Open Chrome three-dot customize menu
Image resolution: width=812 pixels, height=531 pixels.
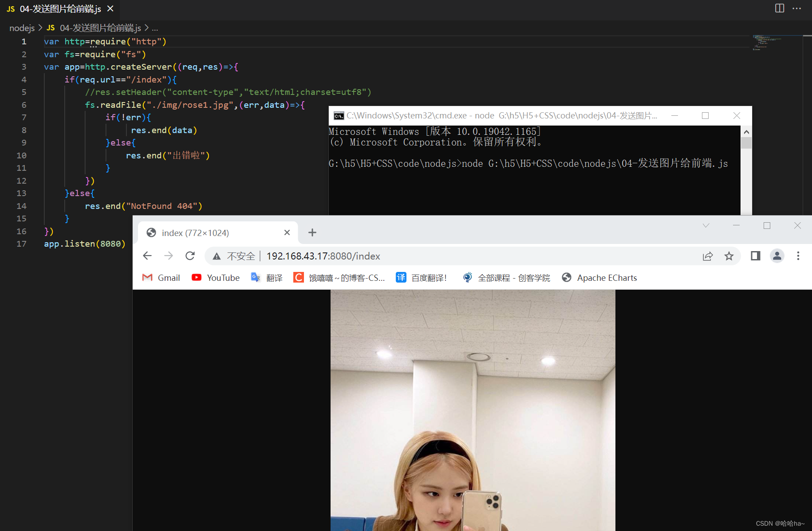798,256
